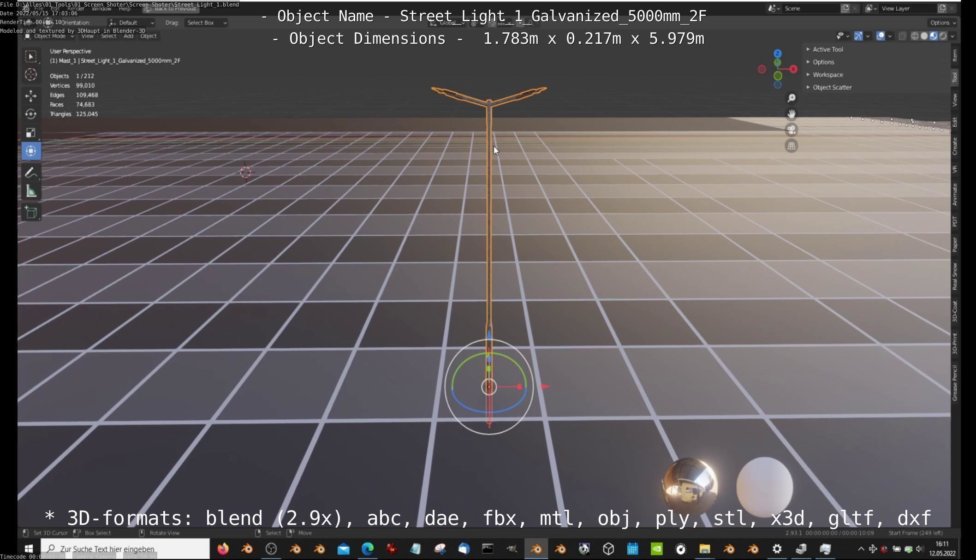Open the Add menu in viewport header
Viewport: 976px width, 560px height.
128,36
